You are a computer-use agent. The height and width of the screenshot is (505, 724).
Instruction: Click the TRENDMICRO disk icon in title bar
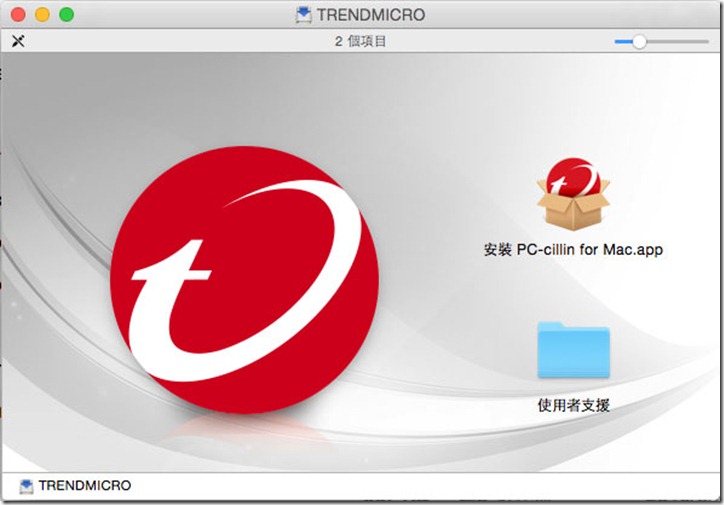tap(303, 15)
